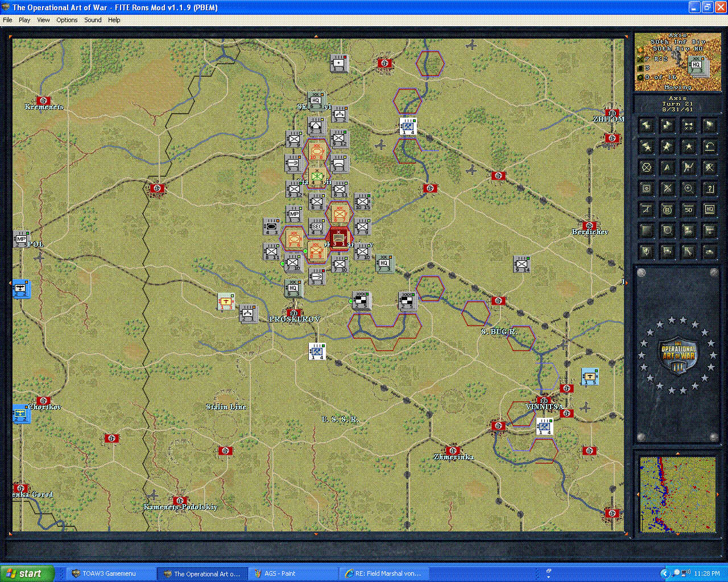Select the white engineer counter south of Proskurov

pyautogui.click(x=317, y=352)
